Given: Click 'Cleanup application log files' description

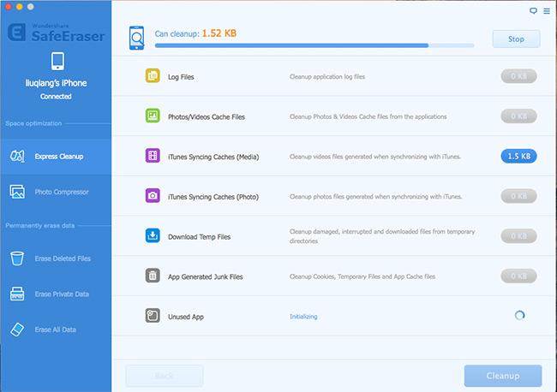Looking at the screenshot, I should tap(327, 77).
